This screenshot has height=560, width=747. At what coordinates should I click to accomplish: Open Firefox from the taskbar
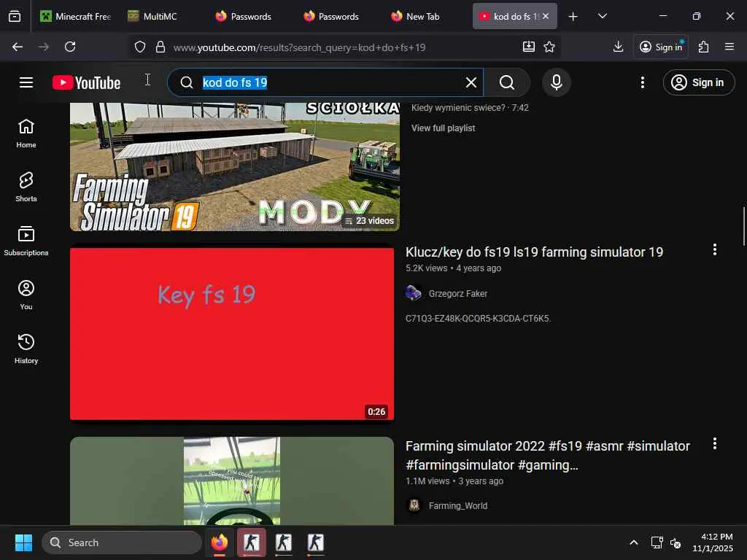coord(219,542)
